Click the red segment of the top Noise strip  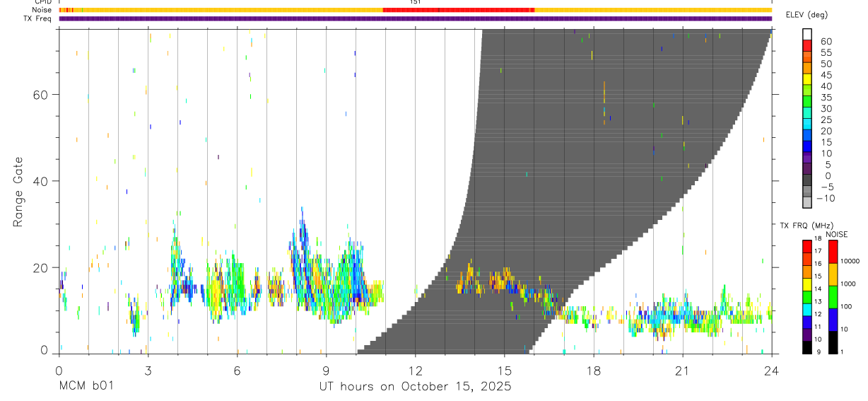tap(458, 10)
